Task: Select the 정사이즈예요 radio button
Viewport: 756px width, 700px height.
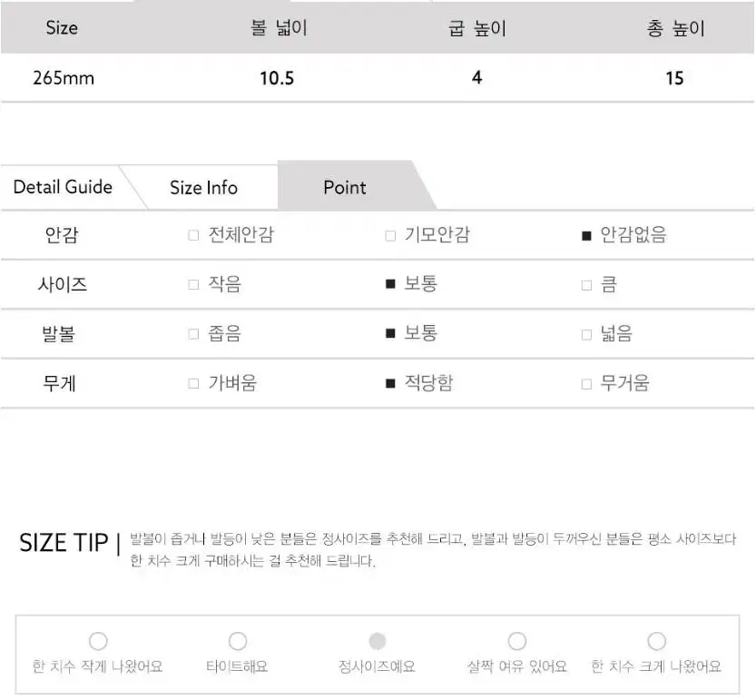Action: (378, 642)
